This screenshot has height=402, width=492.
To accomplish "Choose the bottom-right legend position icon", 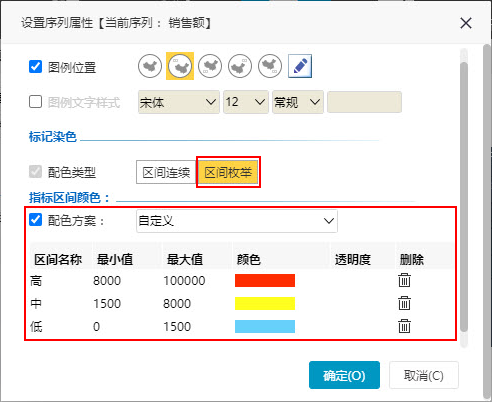I will [270, 66].
